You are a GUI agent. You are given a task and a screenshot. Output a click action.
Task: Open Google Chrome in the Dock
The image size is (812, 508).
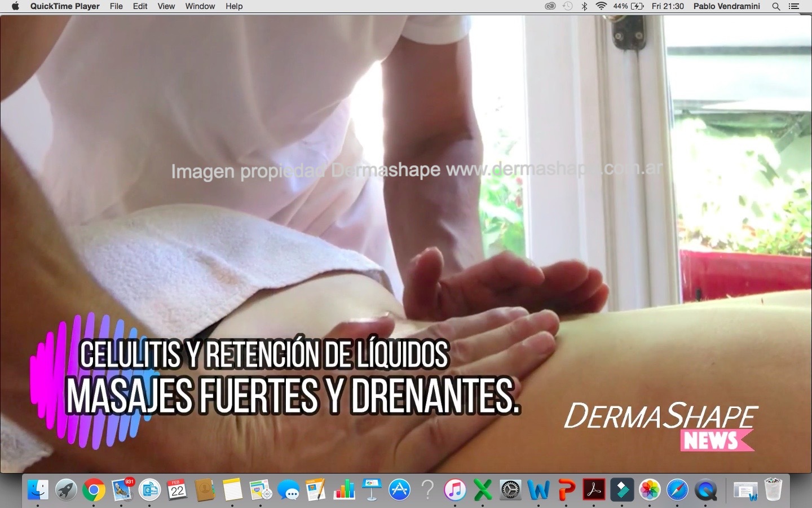[x=94, y=490]
